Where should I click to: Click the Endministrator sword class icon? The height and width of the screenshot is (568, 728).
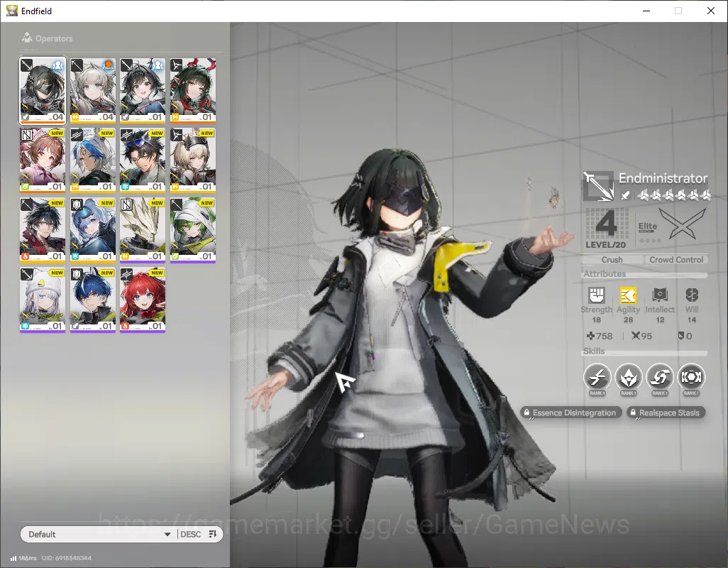point(598,186)
